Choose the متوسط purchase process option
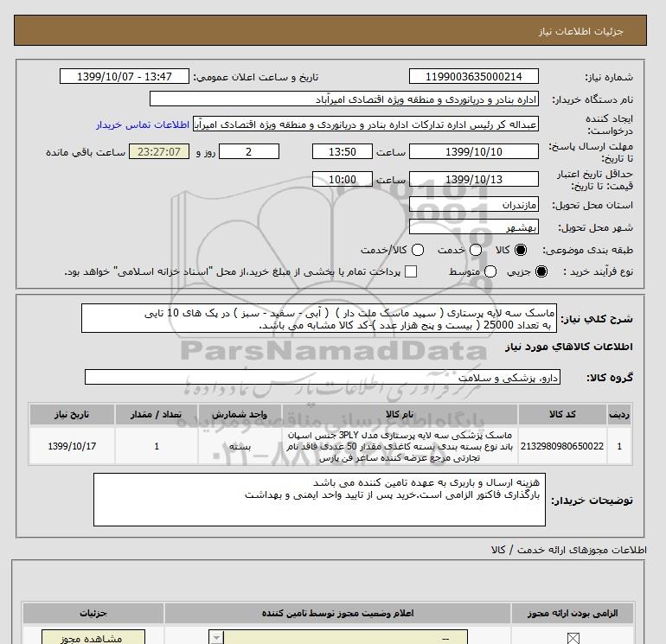Viewport: 666px width, 644px height. click(490, 271)
